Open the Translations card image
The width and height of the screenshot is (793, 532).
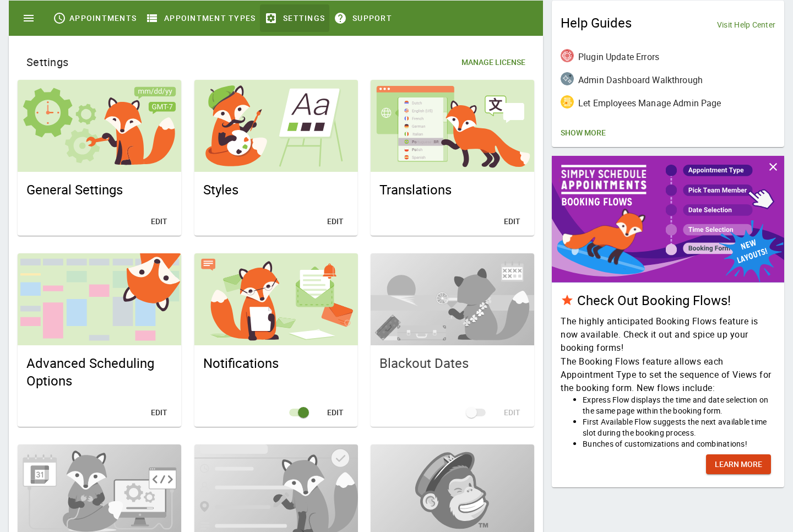coord(452,126)
